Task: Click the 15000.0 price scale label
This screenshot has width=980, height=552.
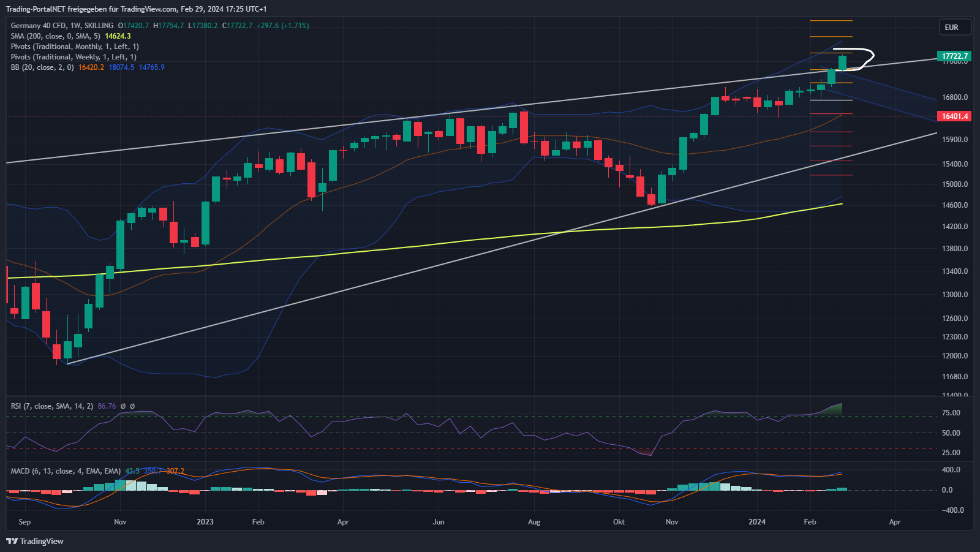Action: pyautogui.click(x=954, y=184)
